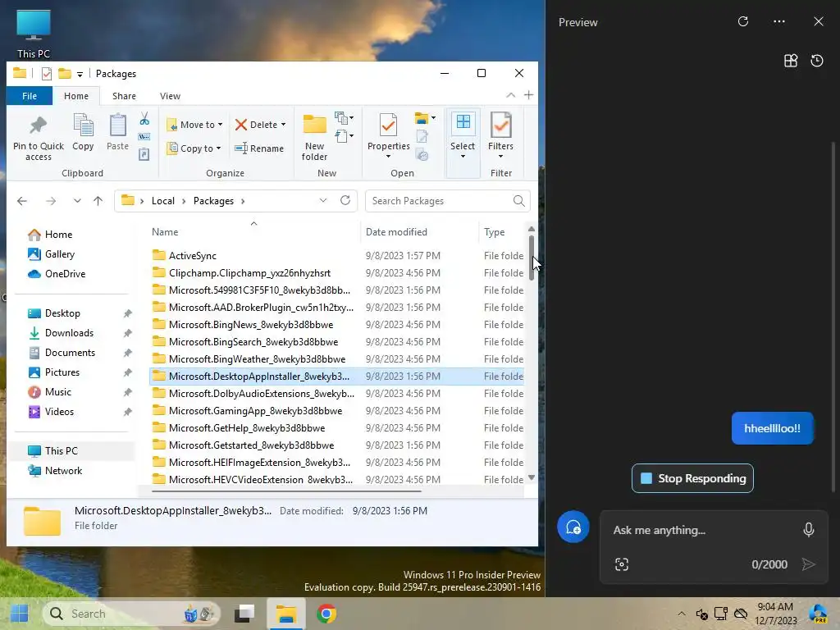Open the File menu tab

click(x=30, y=96)
